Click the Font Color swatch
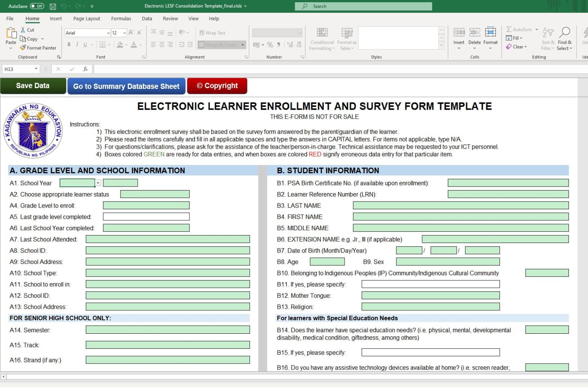This screenshot has height=387, width=588. tap(134, 45)
